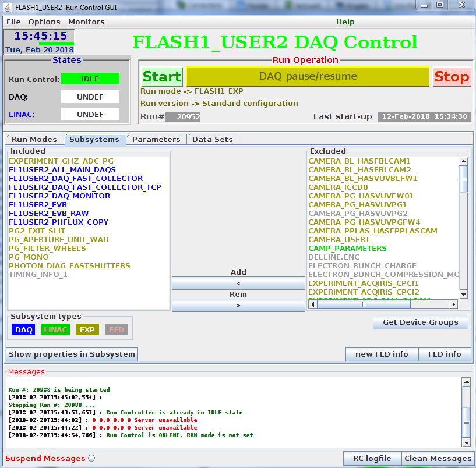Click the Rem '>' arrow button
476x468 pixels.
(x=238, y=305)
